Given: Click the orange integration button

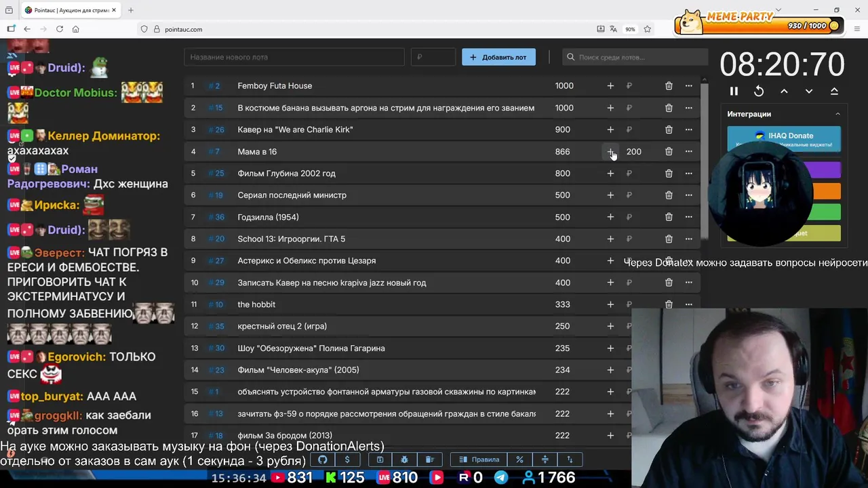Looking at the screenshot, I should [x=826, y=191].
